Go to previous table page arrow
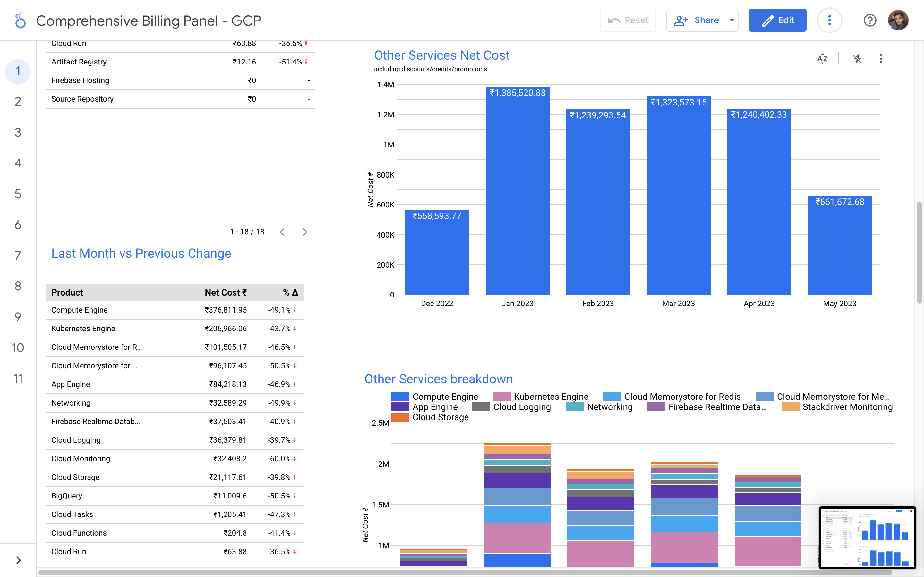This screenshot has height=577, width=924. point(282,232)
